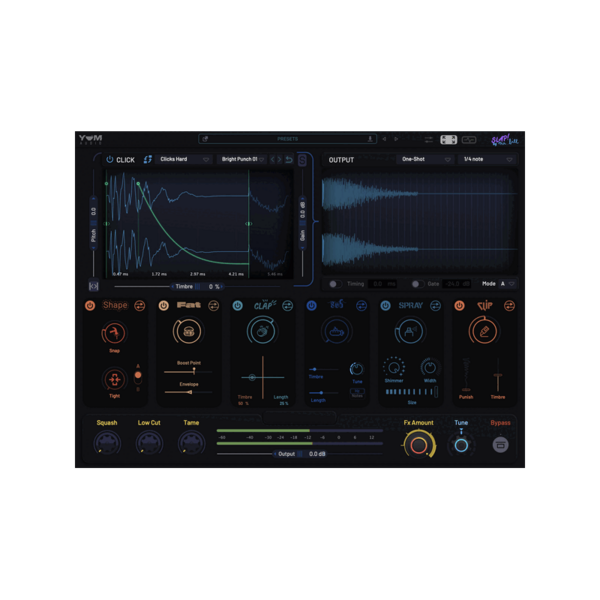Enable the Timing switch
Image resolution: width=600 pixels, height=600 pixels.
pos(336,284)
